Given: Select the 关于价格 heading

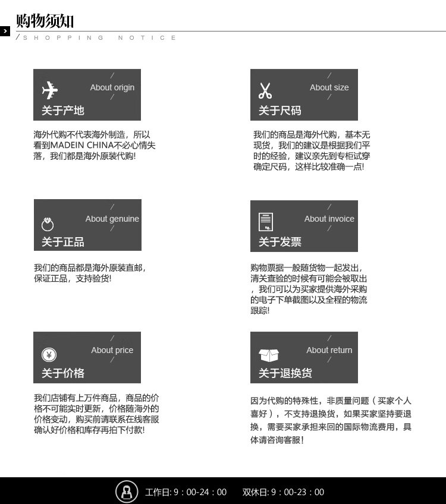Looking at the screenshot, I should pyautogui.click(x=62, y=373).
